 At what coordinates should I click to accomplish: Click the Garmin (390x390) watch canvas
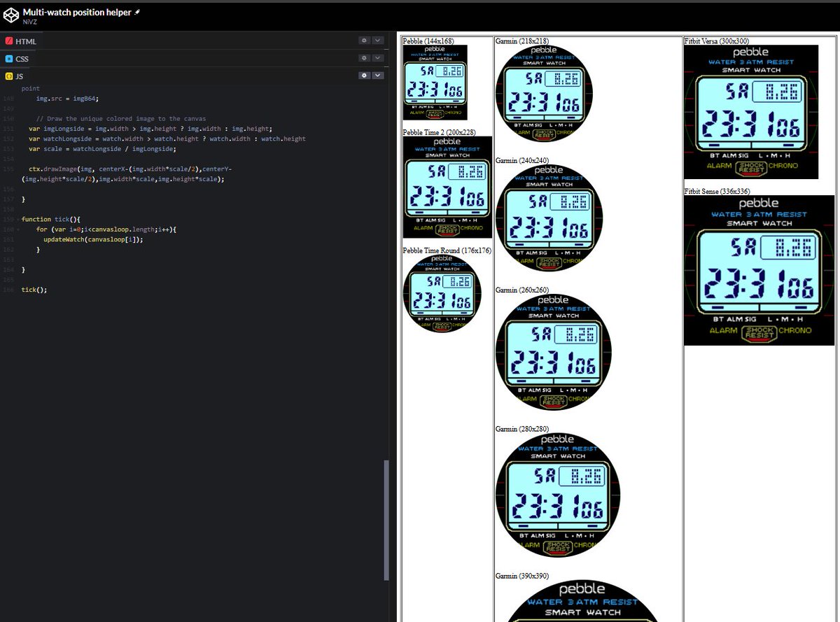coord(582,601)
